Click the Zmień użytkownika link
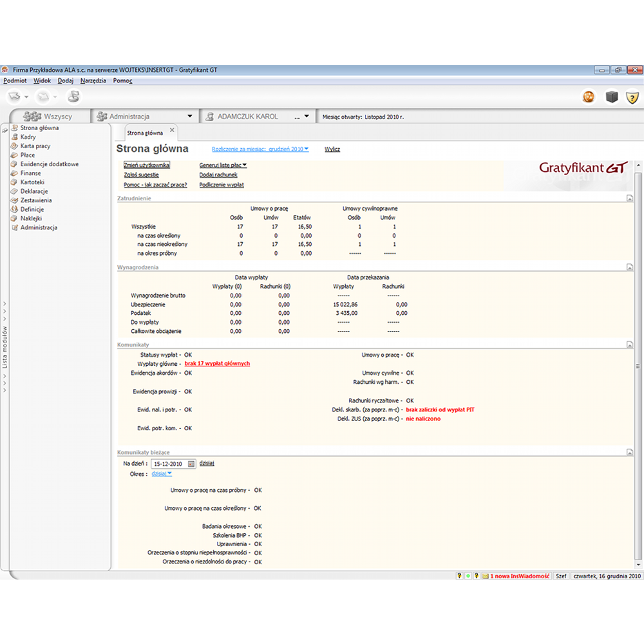Image resolution: width=644 pixels, height=644 pixels. 146,165
